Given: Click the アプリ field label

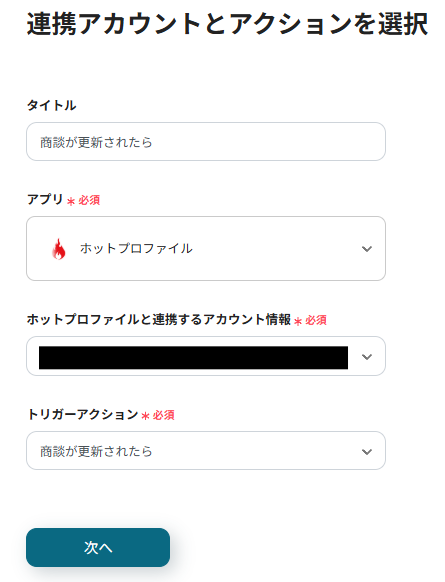Looking at the screenshot, I should click(45, 199).
